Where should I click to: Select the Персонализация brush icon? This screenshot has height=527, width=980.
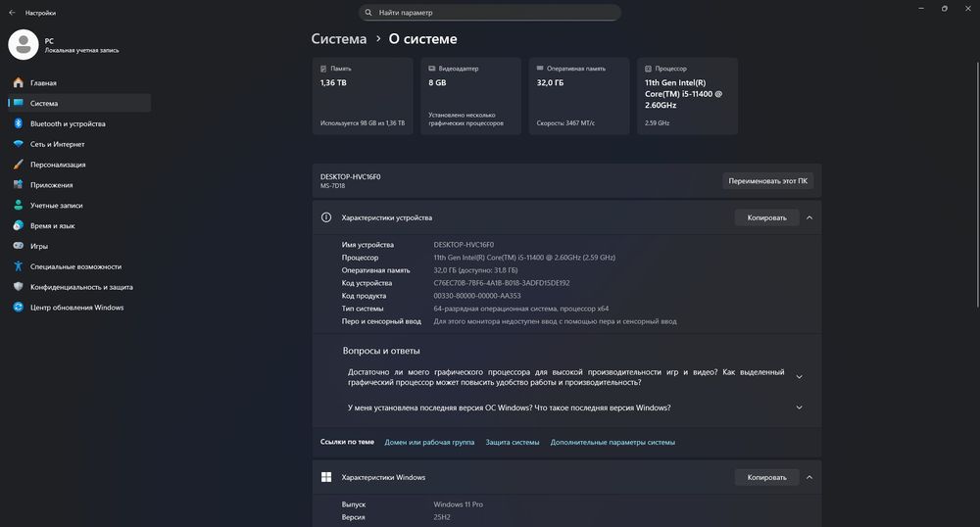18,165
